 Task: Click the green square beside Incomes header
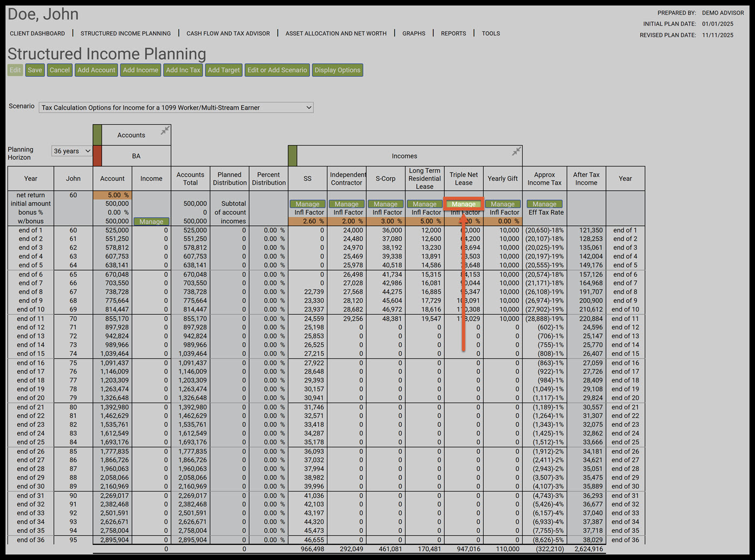tap(292, 156)
